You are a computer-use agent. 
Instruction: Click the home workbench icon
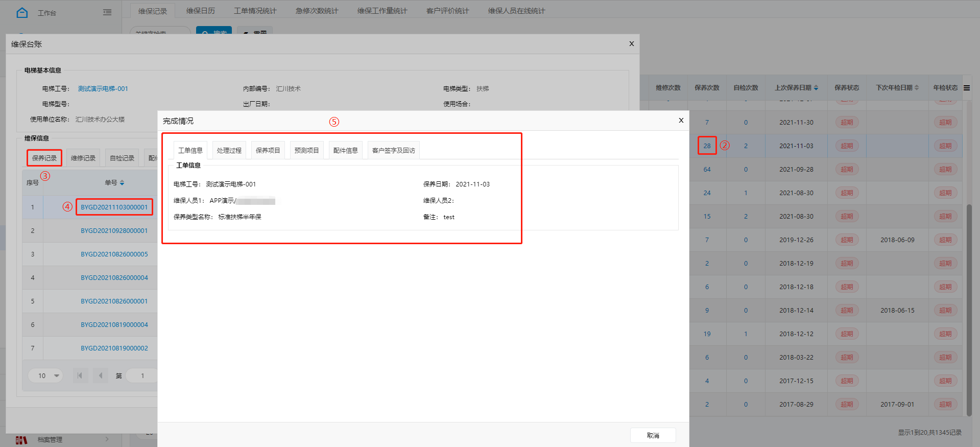[x=22, y=13]
